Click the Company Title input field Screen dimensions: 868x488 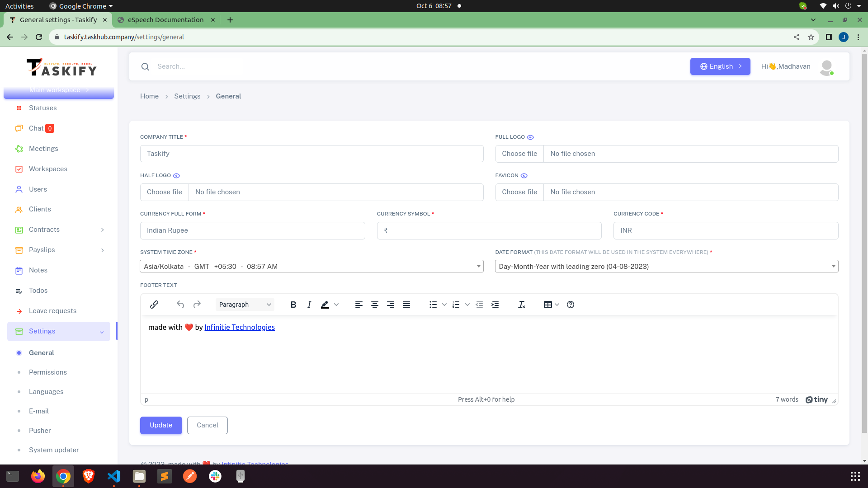311,154
